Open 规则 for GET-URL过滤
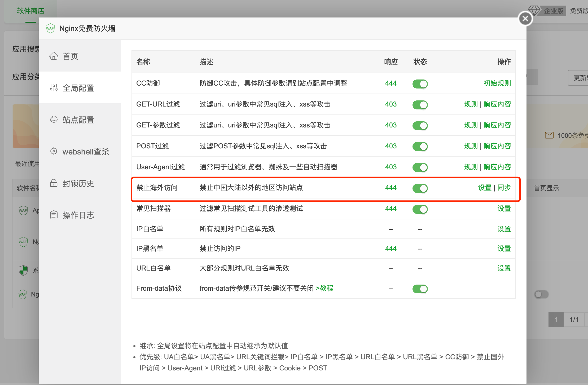This screenshot has width=588, height=385. tap(471, 104)
